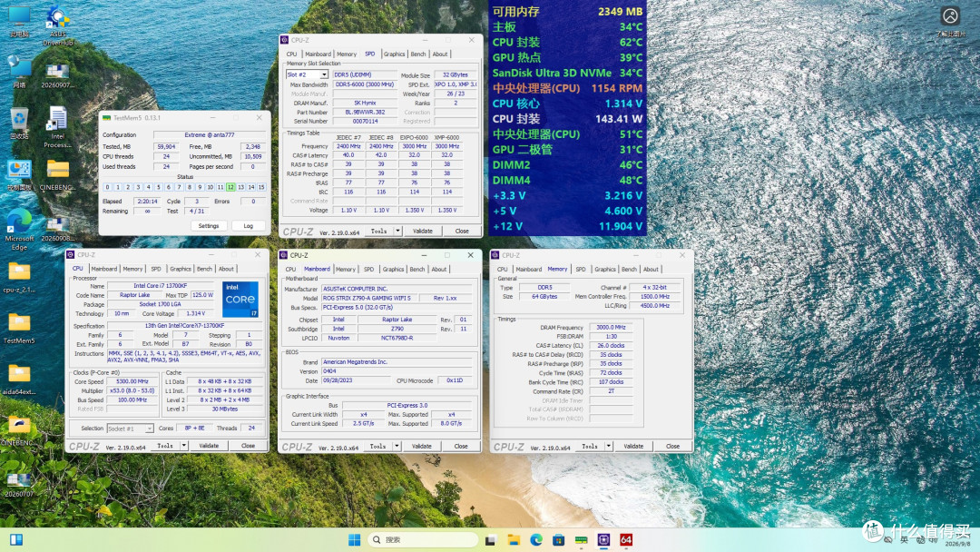Switch to Memory tab in SPD window
The image size is (980, 552).
coord(347,54)
